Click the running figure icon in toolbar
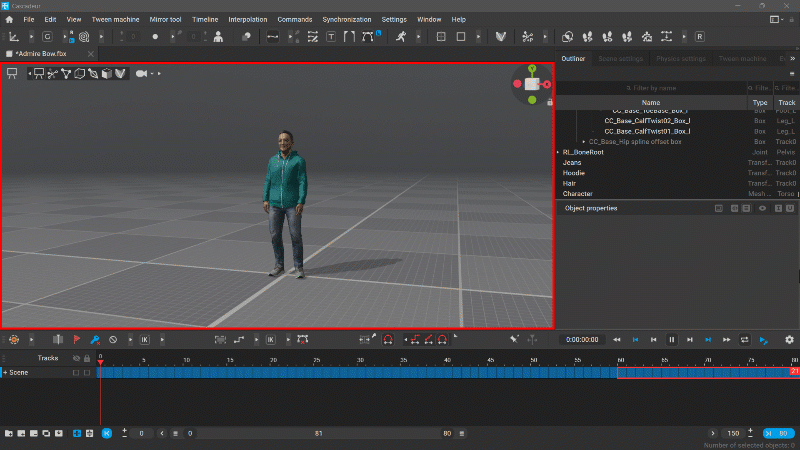Image resolution: width=800 pixels, height=450 pixels. click(400, 37)
